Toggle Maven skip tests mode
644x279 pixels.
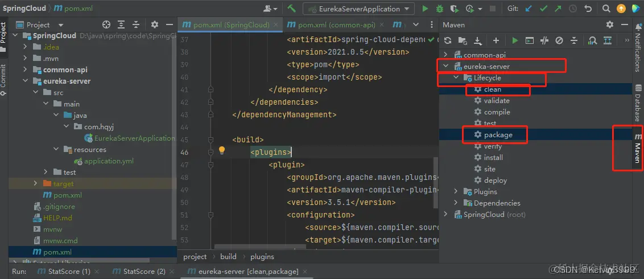pyautogui.click(x=559, y=40)
